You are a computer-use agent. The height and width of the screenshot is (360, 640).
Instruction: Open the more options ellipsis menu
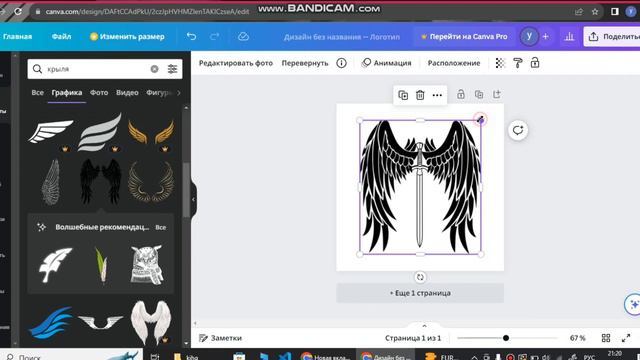(437, 95)
